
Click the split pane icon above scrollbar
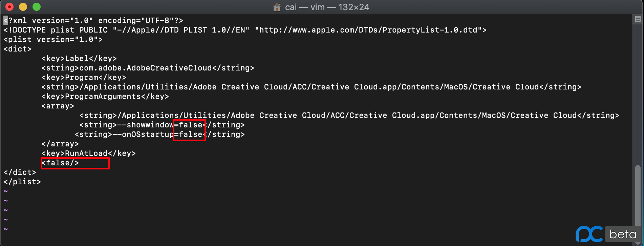tap(638, 19)
